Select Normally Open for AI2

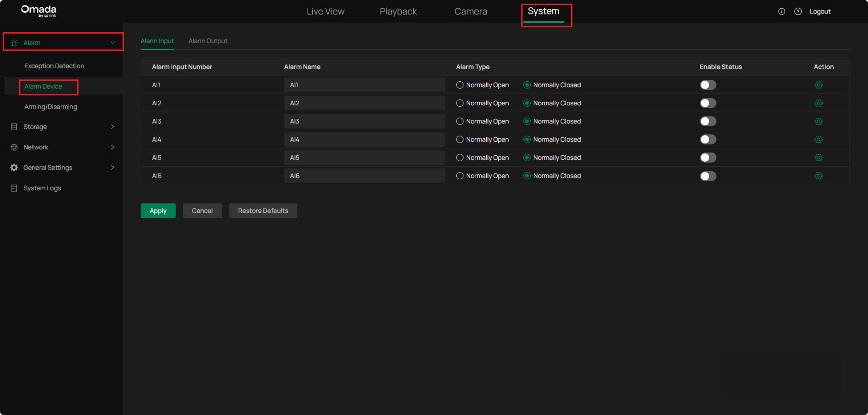460,103
